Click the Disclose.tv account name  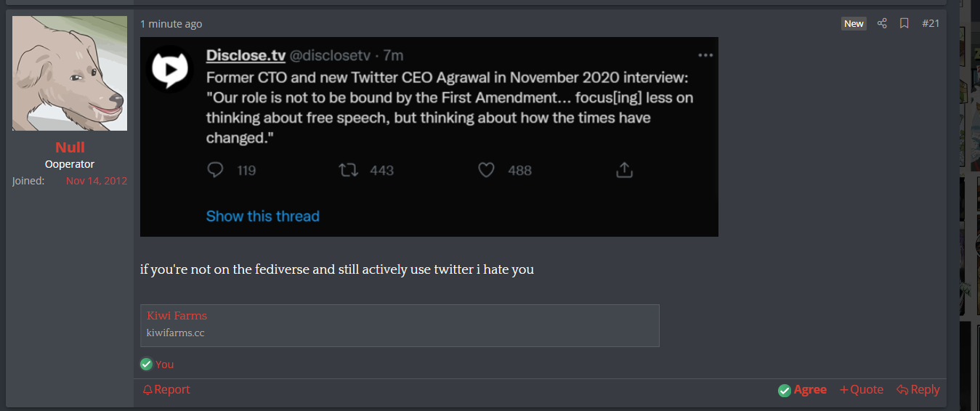point(246,56)
